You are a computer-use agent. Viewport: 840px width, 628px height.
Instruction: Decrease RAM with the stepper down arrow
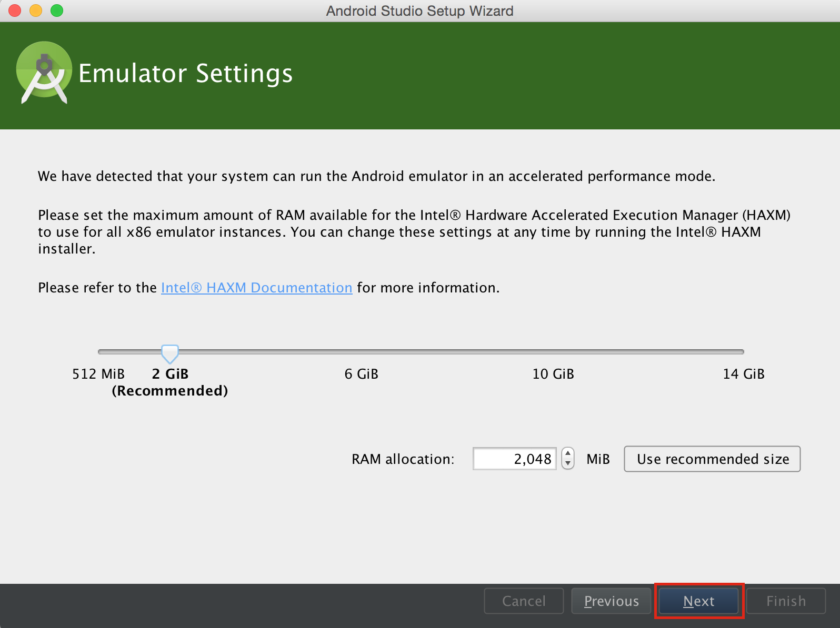(568, 464)
